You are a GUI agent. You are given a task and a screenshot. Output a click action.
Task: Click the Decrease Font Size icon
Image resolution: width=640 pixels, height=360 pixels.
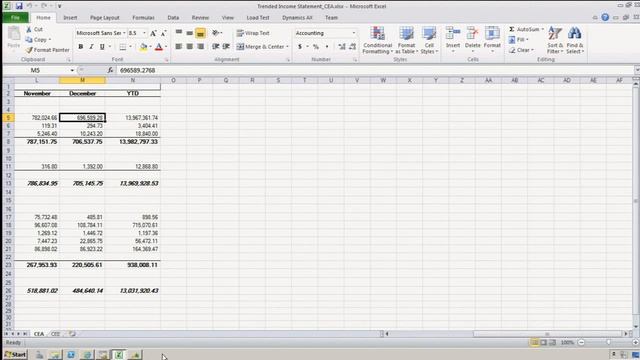coord(163,33)
